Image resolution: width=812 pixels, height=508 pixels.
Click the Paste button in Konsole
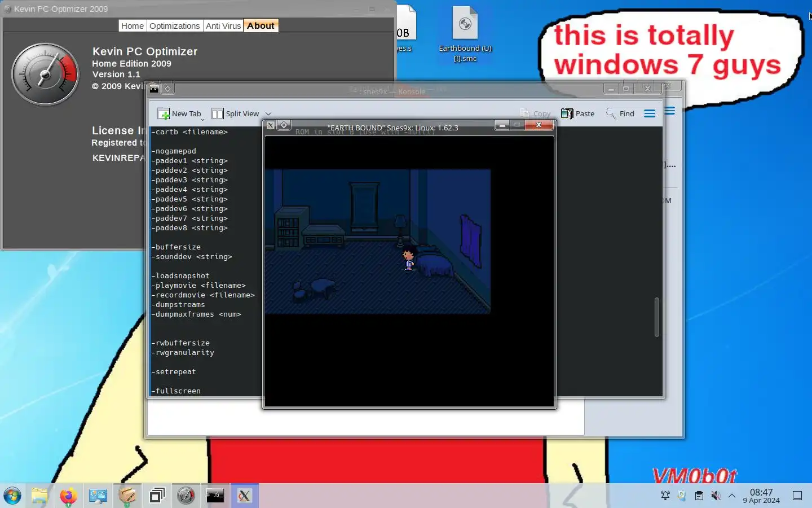[x=578, y=113]
